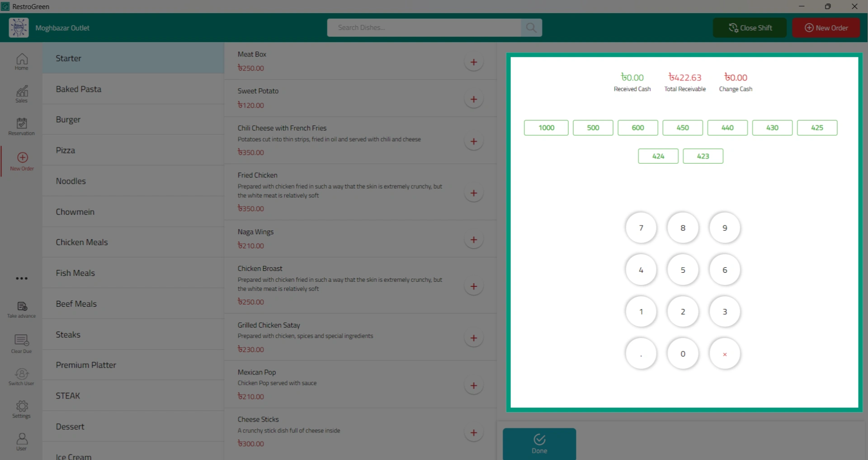The width and height of the screenshot is (868, 460).
Task: Add Meat Box with plus button
Action: 473,62
